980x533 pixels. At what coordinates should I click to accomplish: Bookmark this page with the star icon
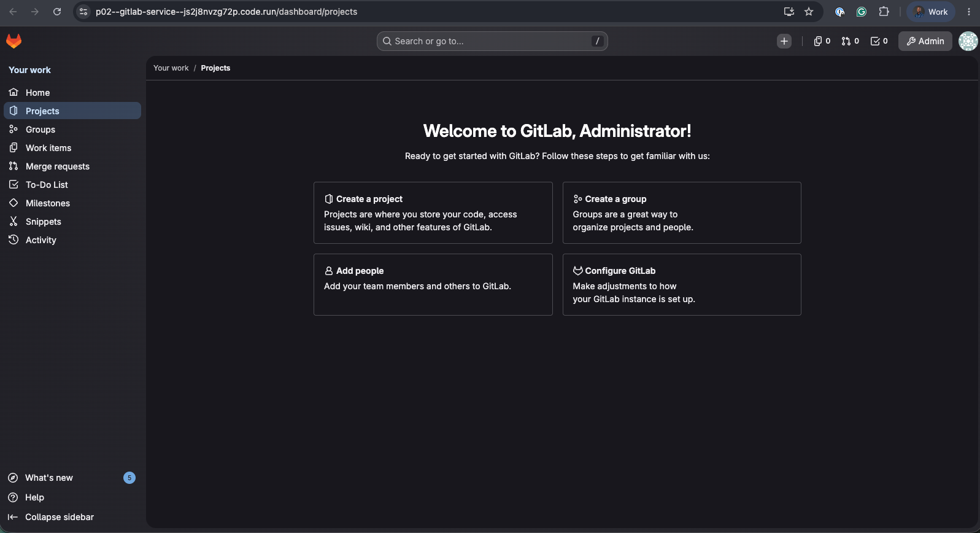[x=809, y=12]
